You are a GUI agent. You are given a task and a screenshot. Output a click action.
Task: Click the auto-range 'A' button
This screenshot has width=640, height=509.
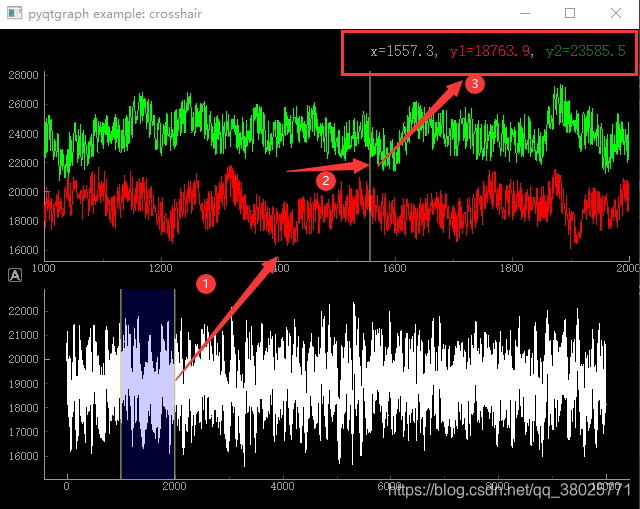point(15,276)
